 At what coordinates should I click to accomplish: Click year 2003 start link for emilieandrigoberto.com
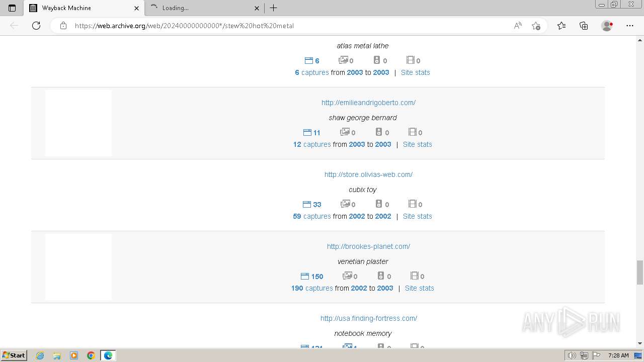pyautogui.click(x=357, y=144)
